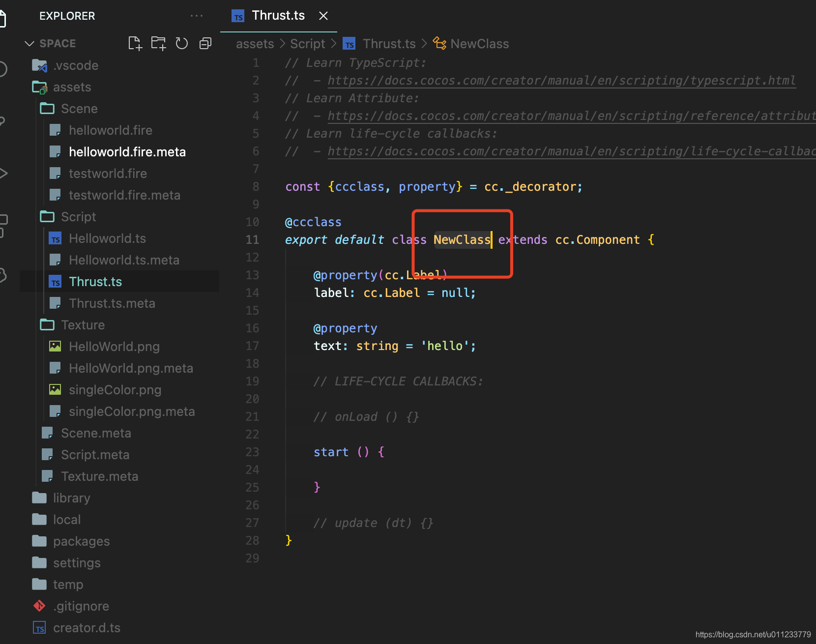Image resolution: width=816 pixels, height=644 pixels.
Task: Open testworld.fire.meta file
Action: point(124,195)
